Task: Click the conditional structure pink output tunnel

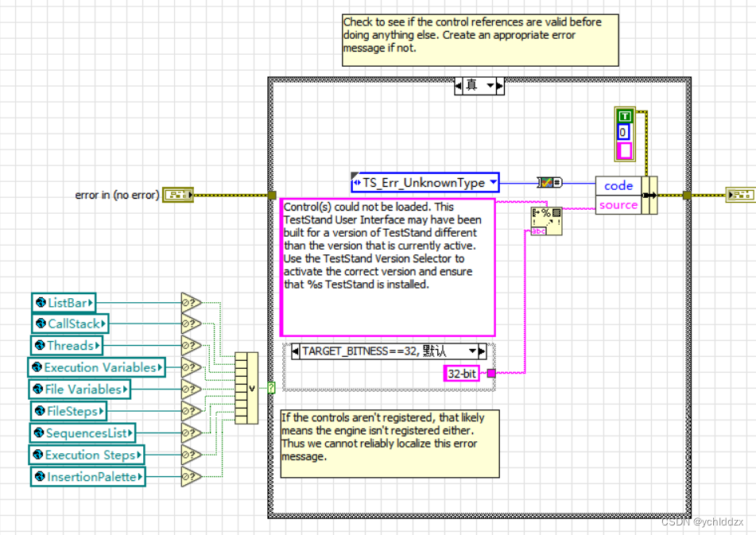Action: click(491, 373)
